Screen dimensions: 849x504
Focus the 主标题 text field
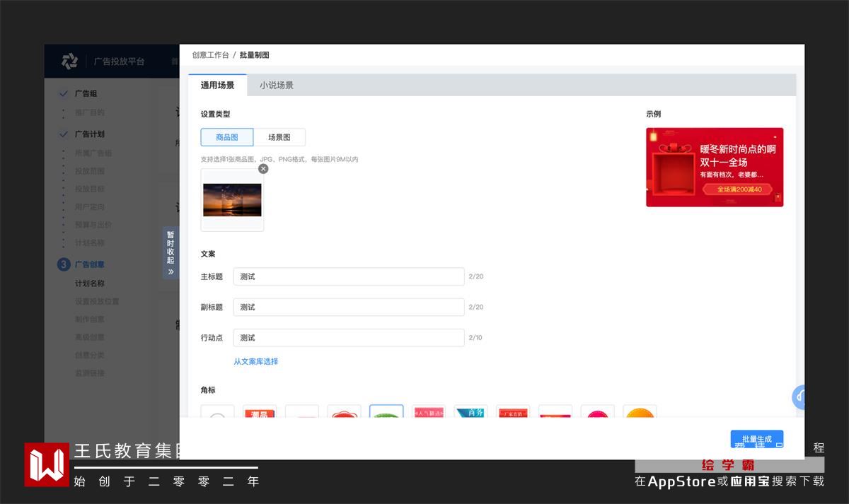[349, 276]
